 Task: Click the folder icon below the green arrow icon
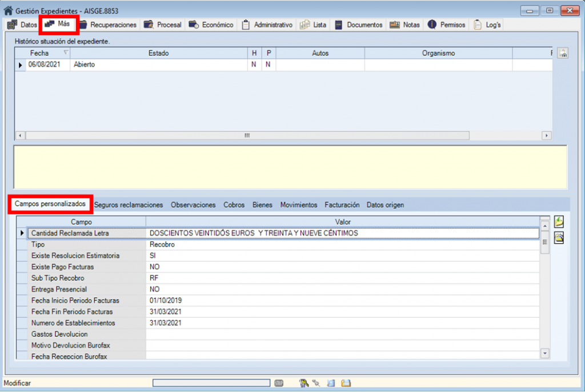click(x=559, y=239)
